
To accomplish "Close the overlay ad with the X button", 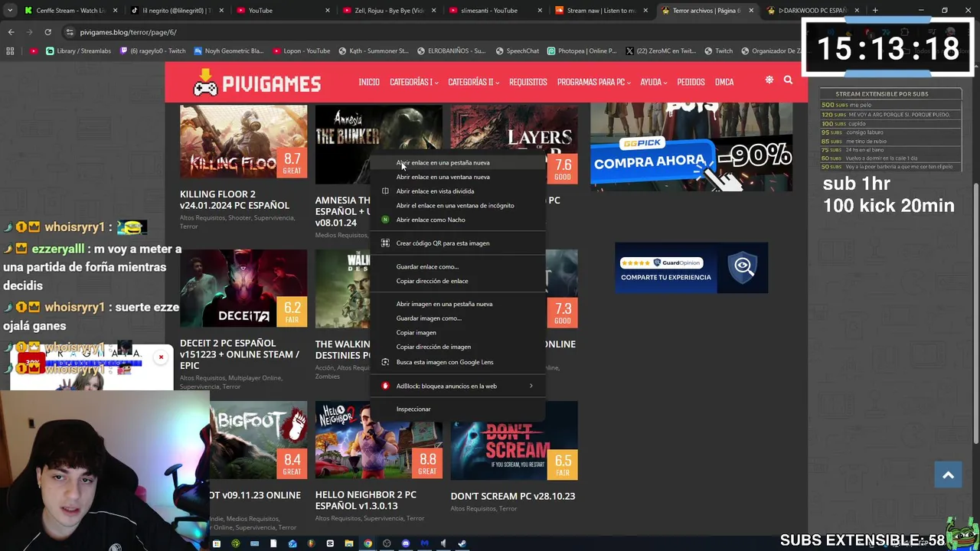I will [x=161, y=357].
